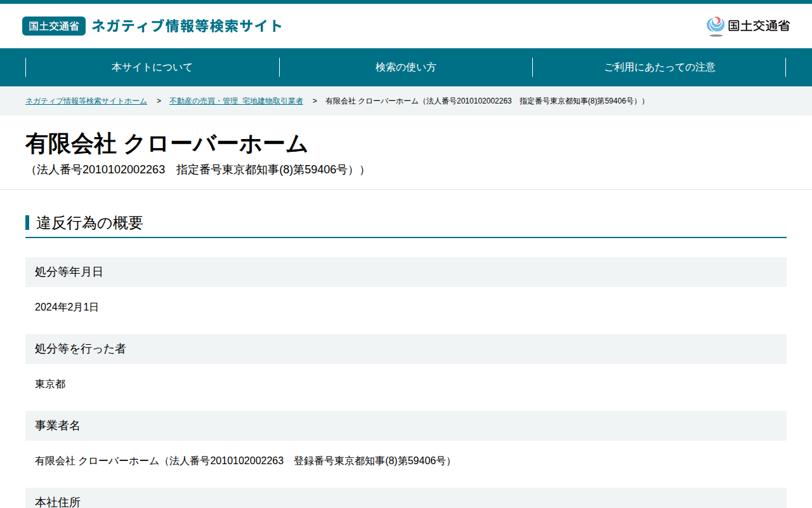Go to ネガティブ情報等検索サイトホーム breadcrumb link

pyautogui.click(x=86, y=101)
